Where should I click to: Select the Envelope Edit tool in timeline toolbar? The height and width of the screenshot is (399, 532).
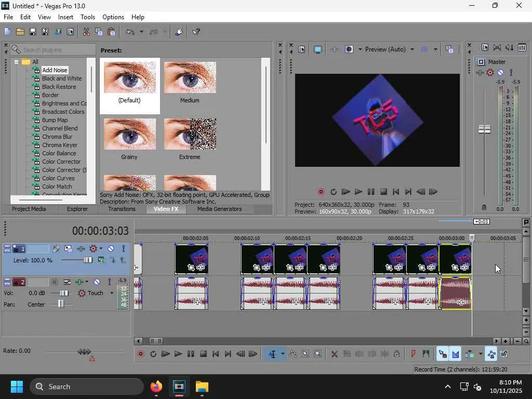click(x=293, y=354)
